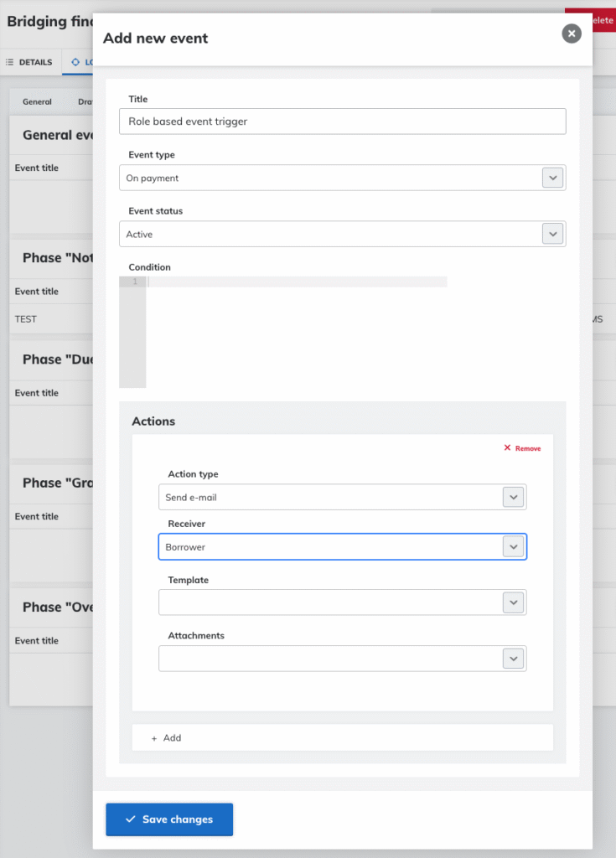616x858 pixels.
Task: Expand the Receiver dropdown showing Borrower
Action: pyautogui.click(x=342, y=547)
